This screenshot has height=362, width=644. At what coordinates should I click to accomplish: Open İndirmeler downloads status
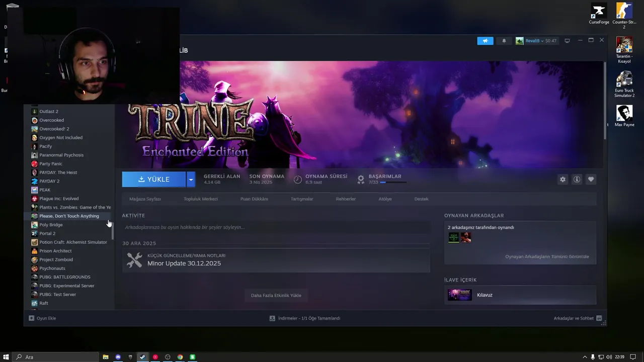tap(305, 318)
